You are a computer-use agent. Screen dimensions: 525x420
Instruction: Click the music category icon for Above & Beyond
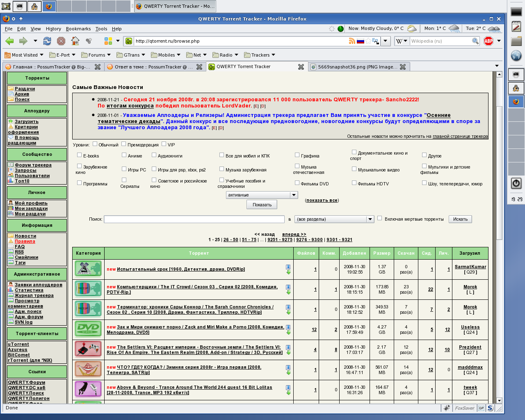(88, 389)
